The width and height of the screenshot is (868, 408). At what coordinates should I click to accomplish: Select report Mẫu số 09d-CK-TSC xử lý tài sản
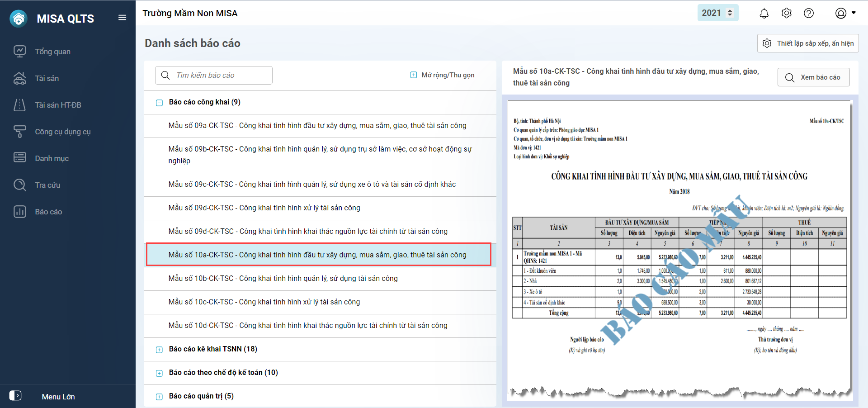click(x=320, y=208)
